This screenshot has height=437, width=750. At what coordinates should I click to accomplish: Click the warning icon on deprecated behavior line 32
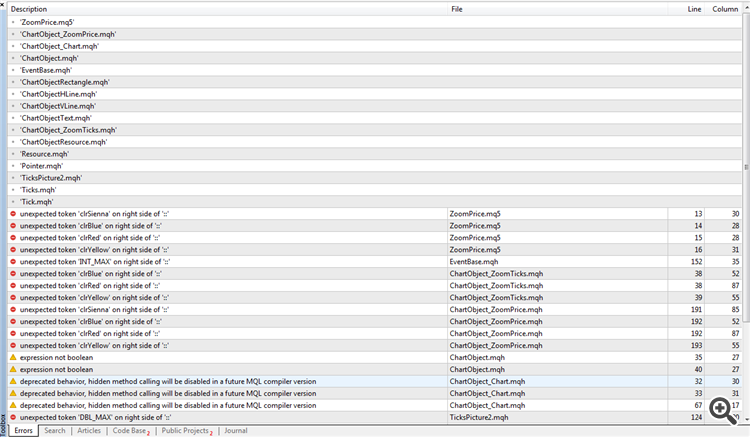13,381
